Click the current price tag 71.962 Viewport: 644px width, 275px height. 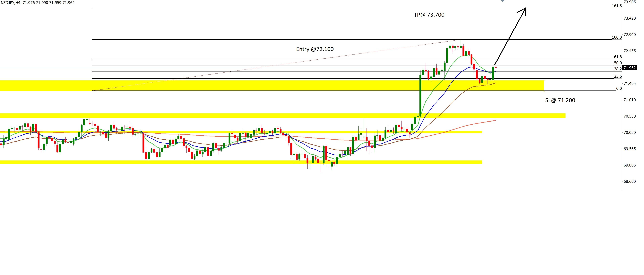coord(630,68)
